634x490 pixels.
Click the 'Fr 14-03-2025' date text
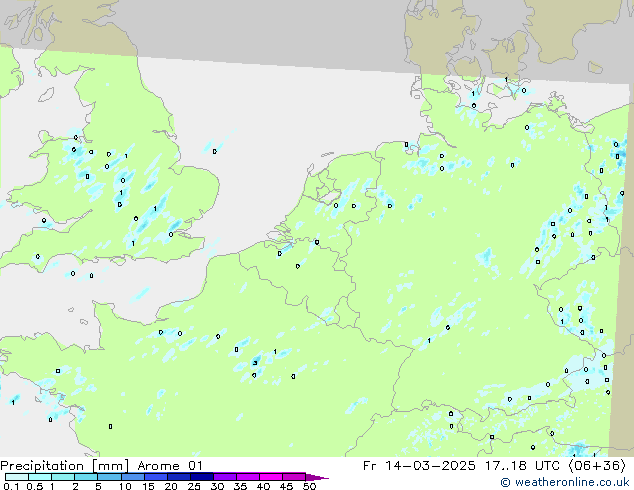pos(419,466)
